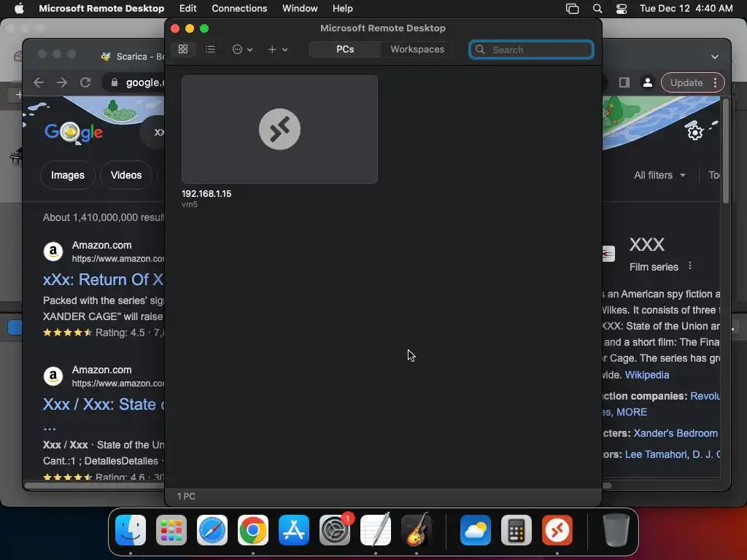
Task: Select the Workspaces tab
Action: pyautogui.click(x=417, y=49)
